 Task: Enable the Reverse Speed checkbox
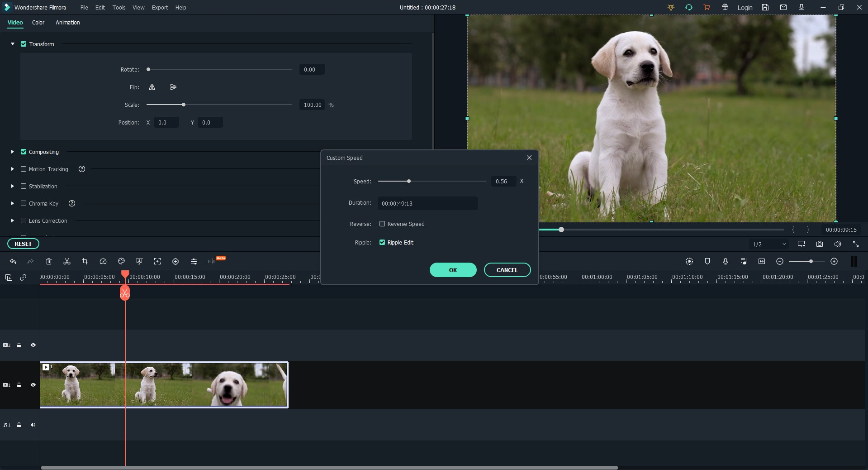pos(382,224)
